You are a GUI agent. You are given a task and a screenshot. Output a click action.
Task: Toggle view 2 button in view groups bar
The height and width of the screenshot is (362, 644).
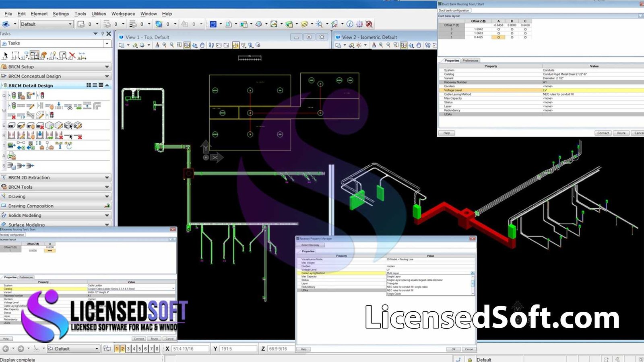coord(122,349)
